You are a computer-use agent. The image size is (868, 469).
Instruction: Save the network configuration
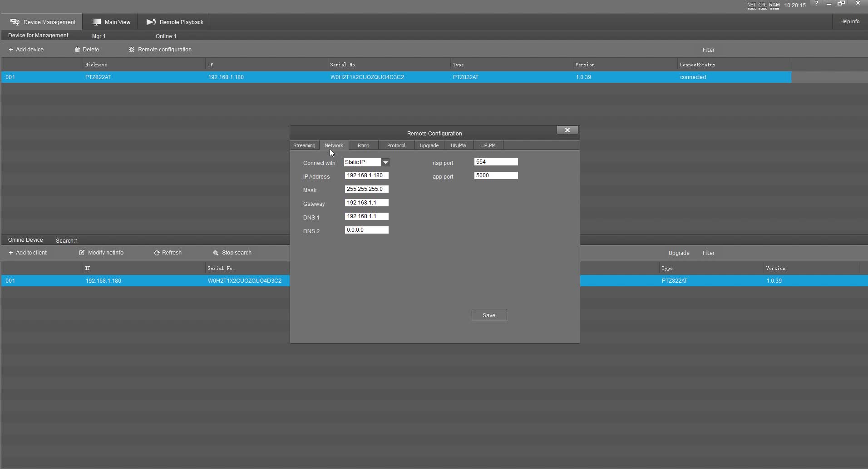[x=489, y=315]
